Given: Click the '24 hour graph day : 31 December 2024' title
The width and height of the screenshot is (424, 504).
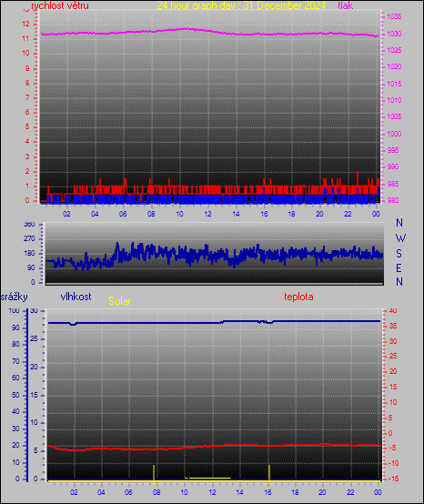Looking at the screenshot, I should click(241, 5).
